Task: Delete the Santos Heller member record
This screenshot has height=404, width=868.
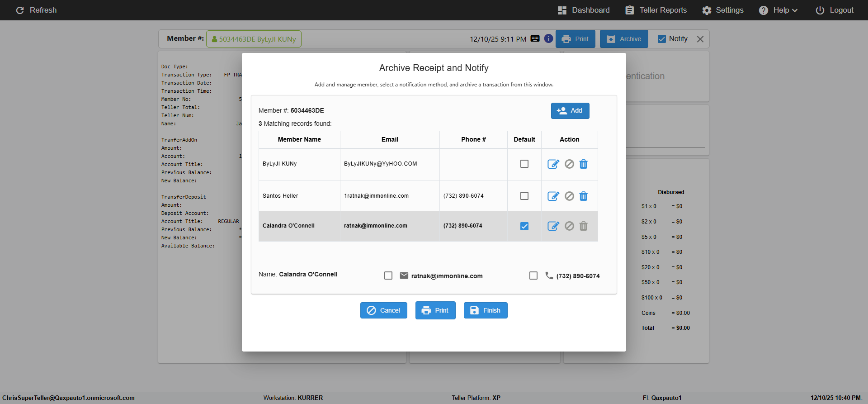Action: click(584, 196)
